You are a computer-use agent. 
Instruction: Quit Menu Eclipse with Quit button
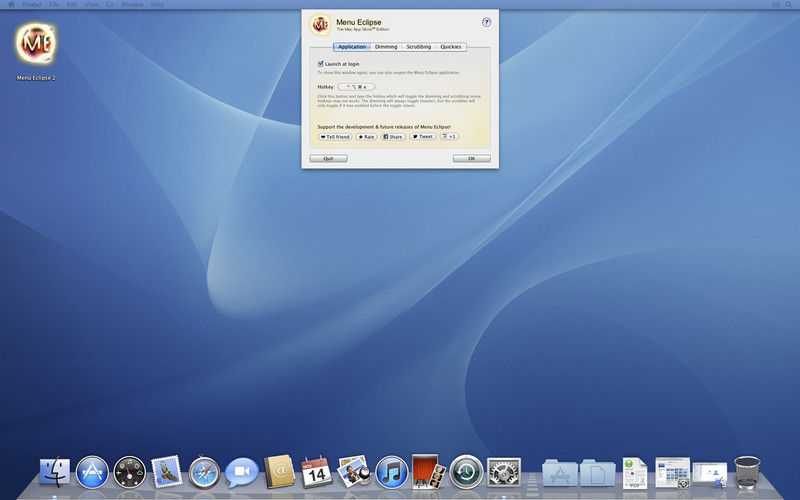pyautogui.click(x=329, y=159)
